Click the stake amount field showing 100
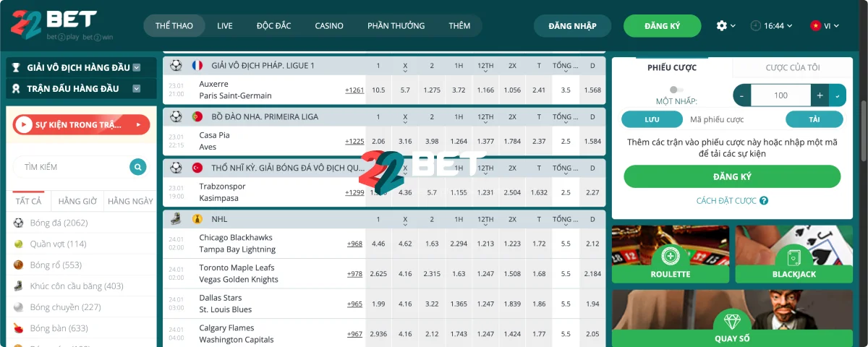The height and width of the screenshot is (347, 868). pos(780,95)
